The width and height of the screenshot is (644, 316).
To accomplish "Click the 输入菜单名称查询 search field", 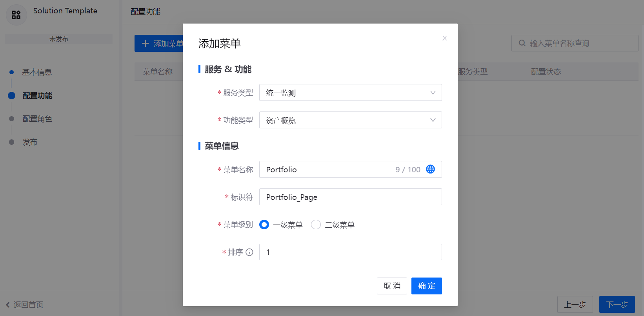I will [x=575, y=43].
